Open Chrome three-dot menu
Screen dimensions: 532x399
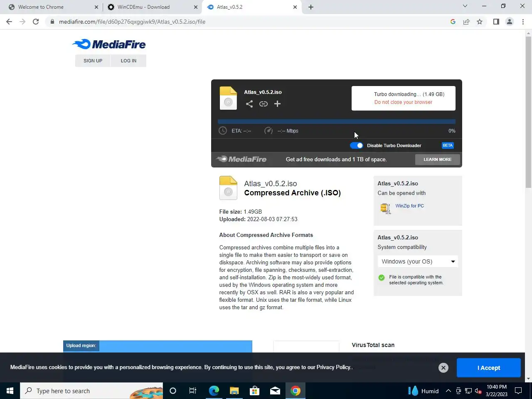click(x=523, y=22)
